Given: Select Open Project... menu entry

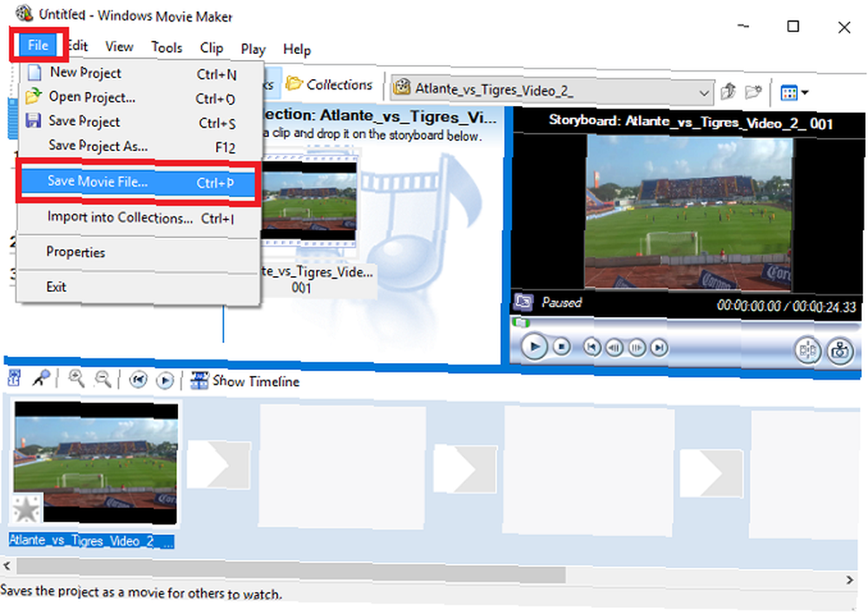Looking at the screenshot, I should click(x=140, y=97).
